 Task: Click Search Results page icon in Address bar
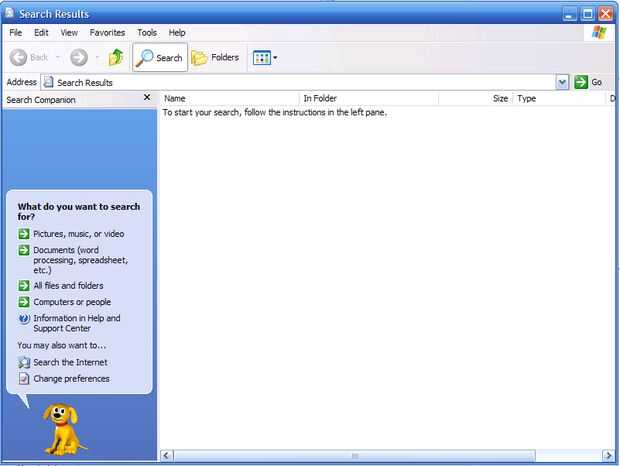tap(48, 82)
